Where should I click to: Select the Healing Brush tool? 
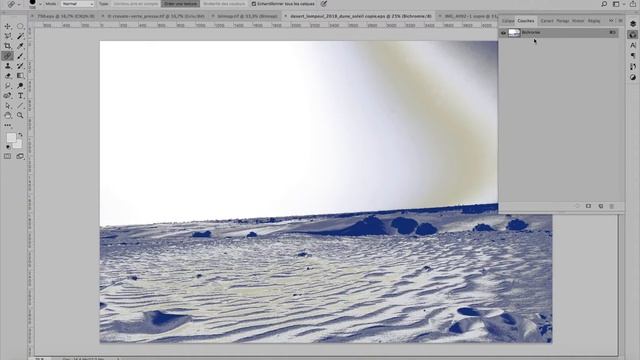[8, 56]
